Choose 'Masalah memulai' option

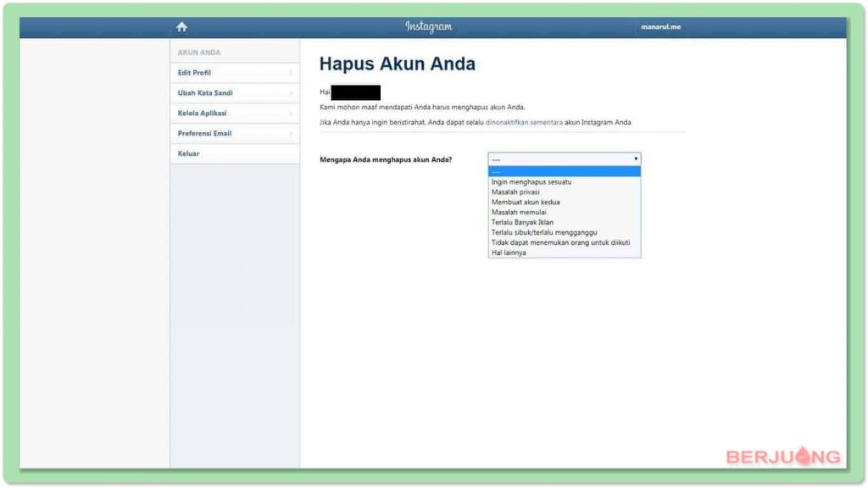tap(564, 212)
